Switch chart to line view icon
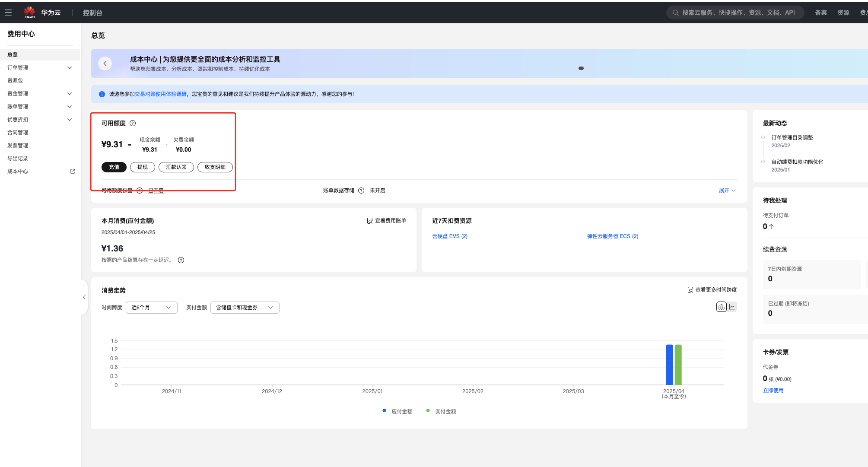Screen dimensions: 868x467 click(732, 307)
